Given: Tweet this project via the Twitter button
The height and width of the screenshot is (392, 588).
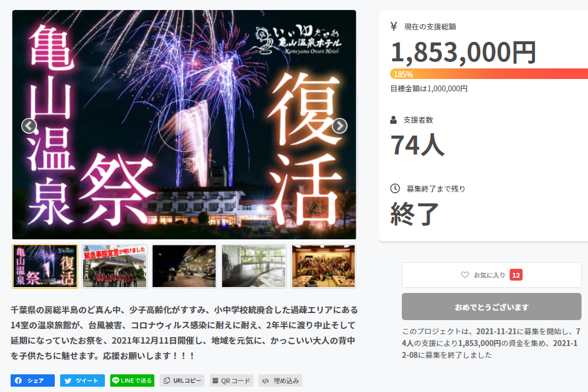Looking at the screenshot, I should click(82, 380).
